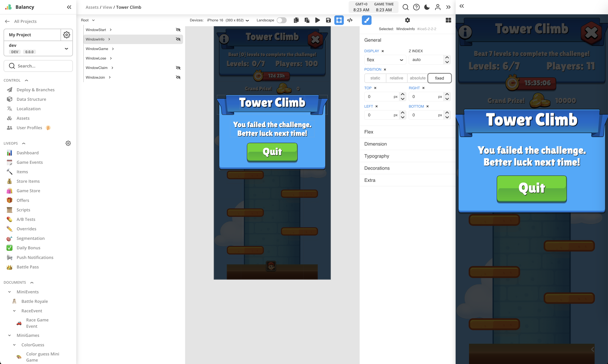Open the Display flex dropdown
Screen dimensions: 608x364
[385, 60]
